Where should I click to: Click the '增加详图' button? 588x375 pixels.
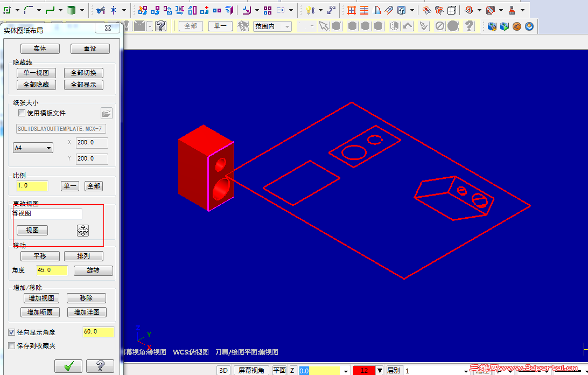[x=87, y=312]
